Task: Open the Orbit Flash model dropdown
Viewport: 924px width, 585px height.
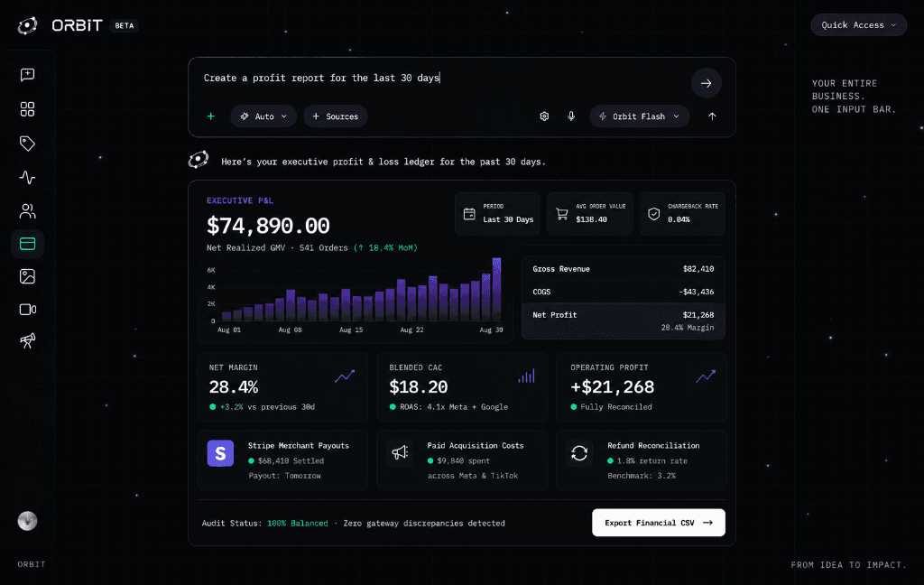Action: [640, 116]
